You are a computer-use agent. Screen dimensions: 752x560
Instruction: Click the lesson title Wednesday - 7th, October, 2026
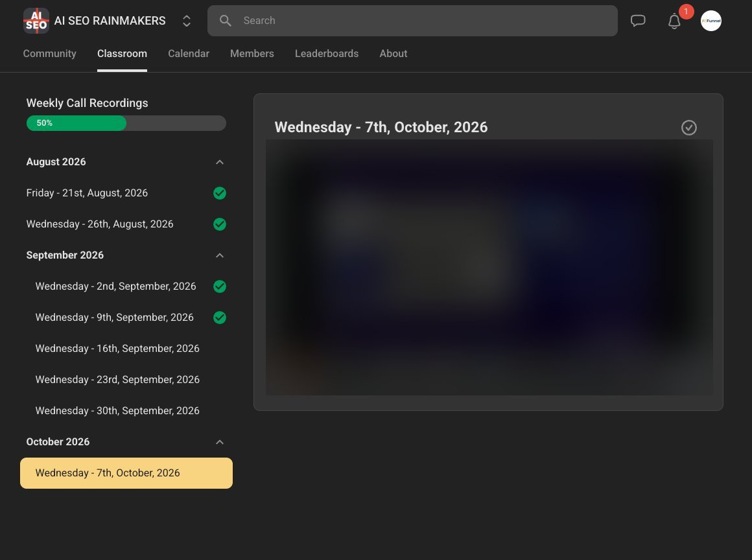pos(381,127)
